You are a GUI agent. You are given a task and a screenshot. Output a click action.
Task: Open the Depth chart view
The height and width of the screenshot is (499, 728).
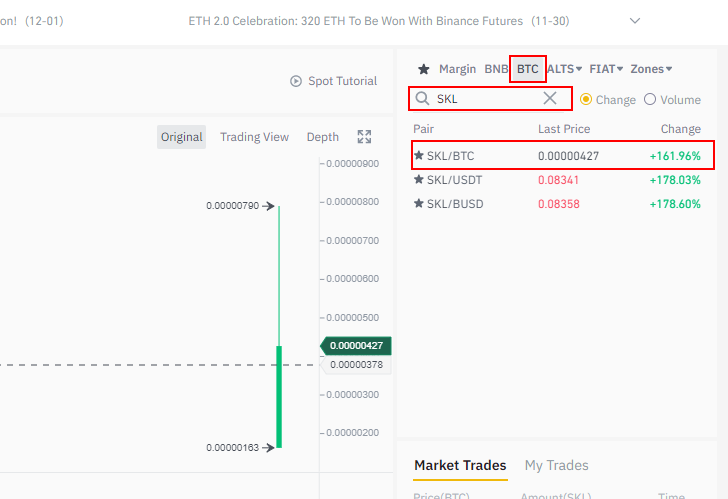pos(322,137)
